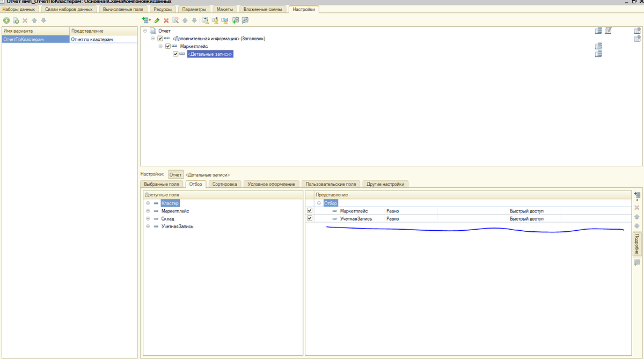Delete the selected variant in the left panel

tap(25, 20)
